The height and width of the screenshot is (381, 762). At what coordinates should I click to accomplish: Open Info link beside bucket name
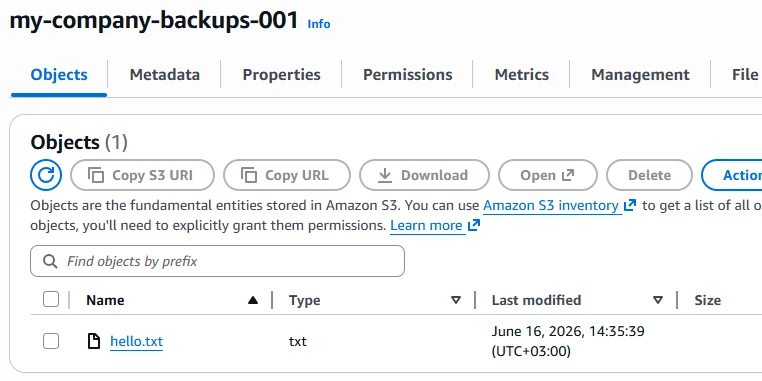tap(319, 24)
